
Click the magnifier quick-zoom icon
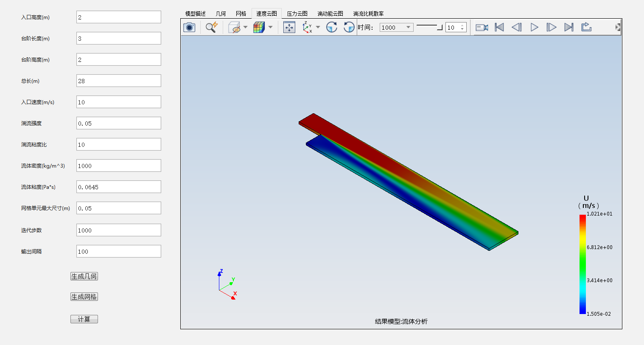(211, 28)
